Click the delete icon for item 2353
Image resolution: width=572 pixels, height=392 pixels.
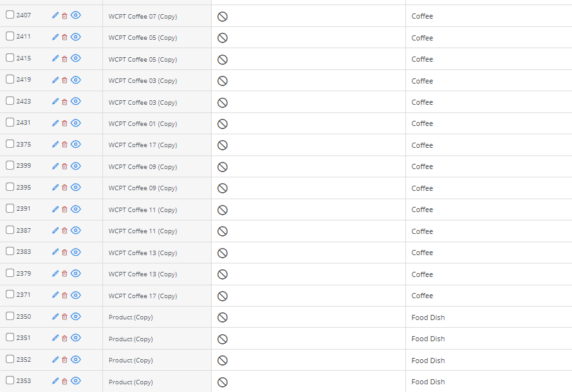point(66,380)
